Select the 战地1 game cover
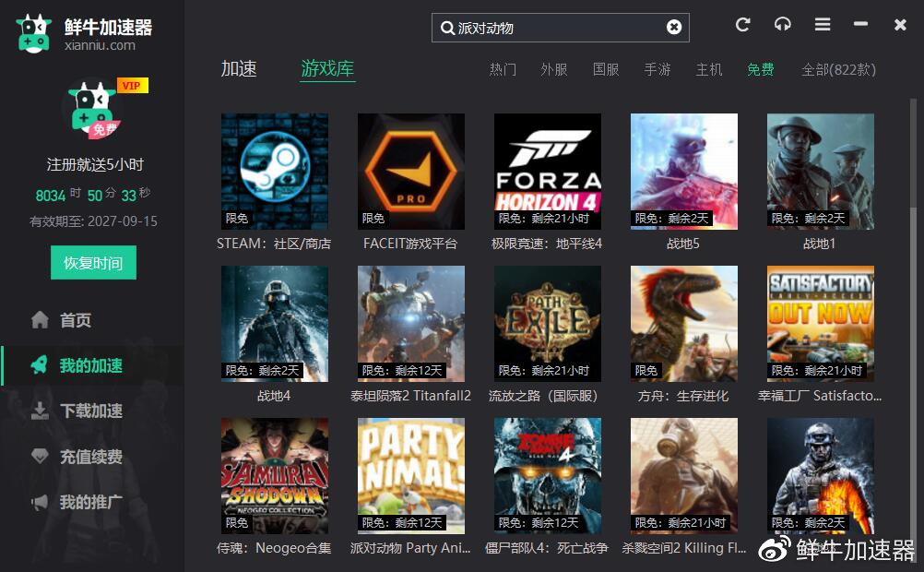Image resolution: width=924 pixels, height=572 pixels. (x=821, y=171)
